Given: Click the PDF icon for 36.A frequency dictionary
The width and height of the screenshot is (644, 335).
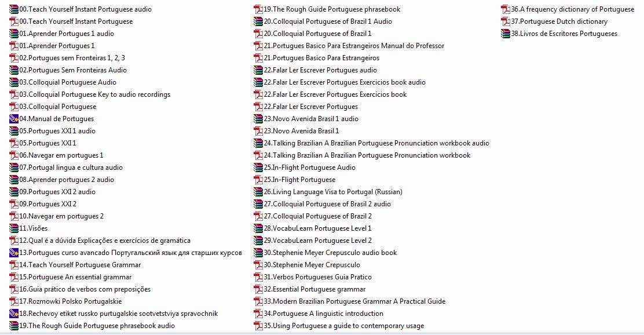Looking at the screenshot, I should point(506,9).
